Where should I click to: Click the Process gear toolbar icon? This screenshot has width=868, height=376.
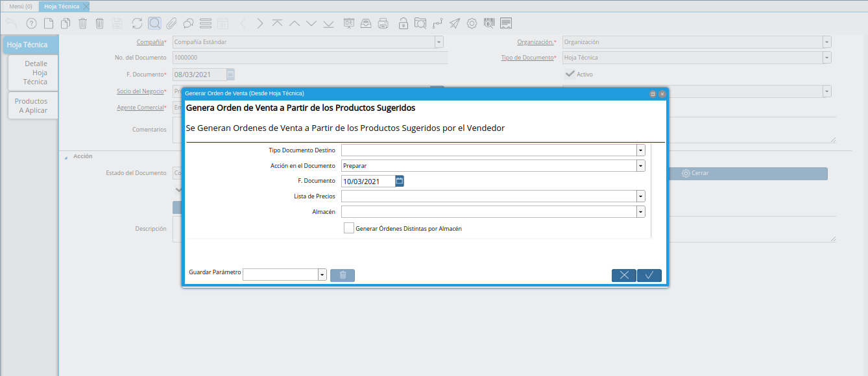[x=472, y=24]
